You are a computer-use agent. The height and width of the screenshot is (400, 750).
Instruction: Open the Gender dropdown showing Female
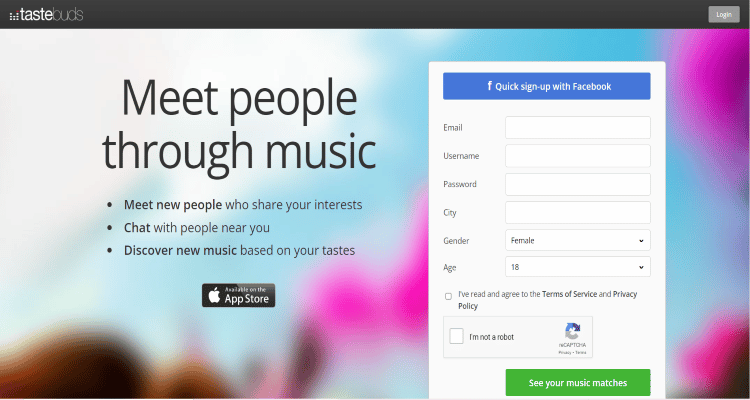tap(577, 240)
